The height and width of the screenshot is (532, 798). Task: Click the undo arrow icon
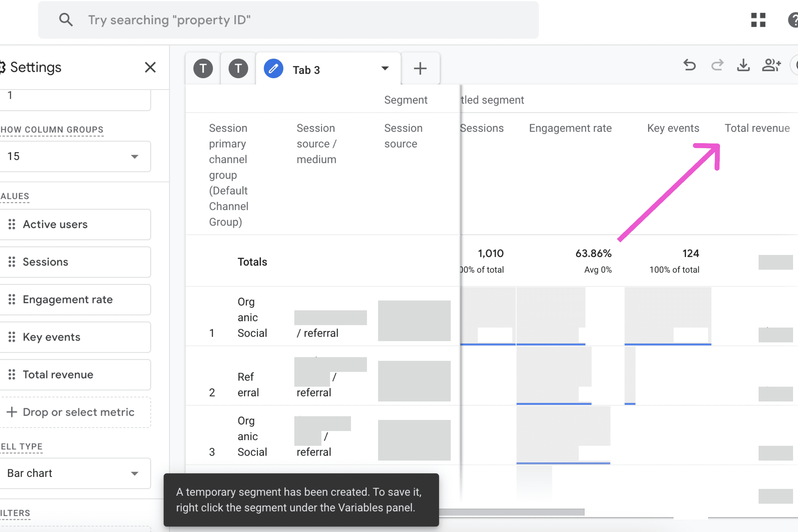[689, 65]
